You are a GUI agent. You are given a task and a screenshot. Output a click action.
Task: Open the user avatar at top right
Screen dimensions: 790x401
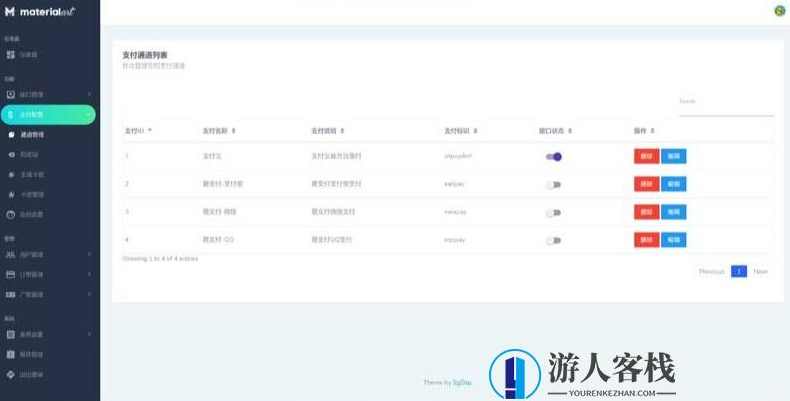coord(779,10)
